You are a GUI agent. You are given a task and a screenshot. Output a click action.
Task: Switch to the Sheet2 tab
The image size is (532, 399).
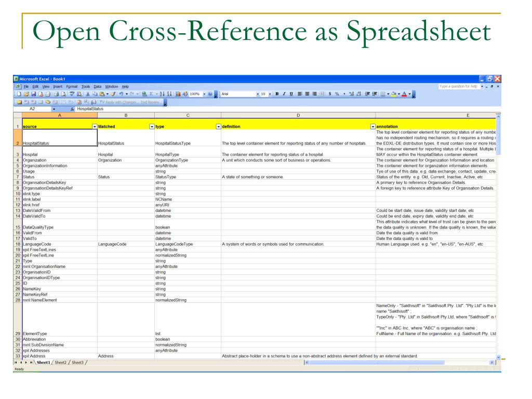point(60,363)
